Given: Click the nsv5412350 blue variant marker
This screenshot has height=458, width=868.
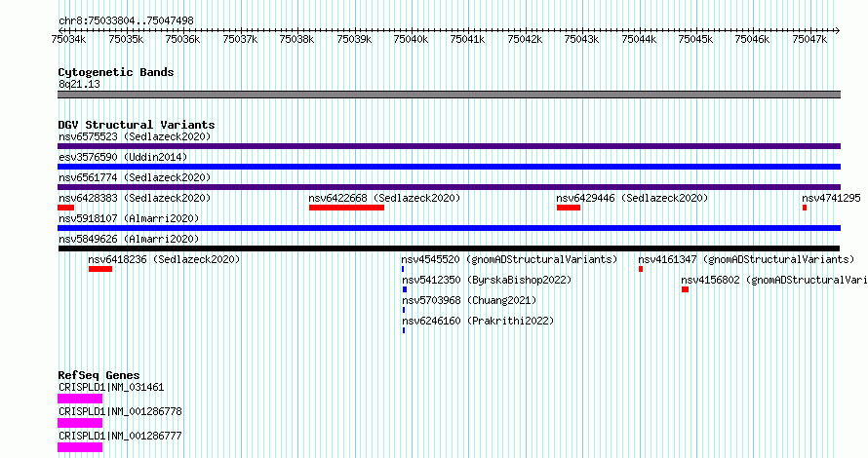Looking at the screenshot, I should coord(405,289).
